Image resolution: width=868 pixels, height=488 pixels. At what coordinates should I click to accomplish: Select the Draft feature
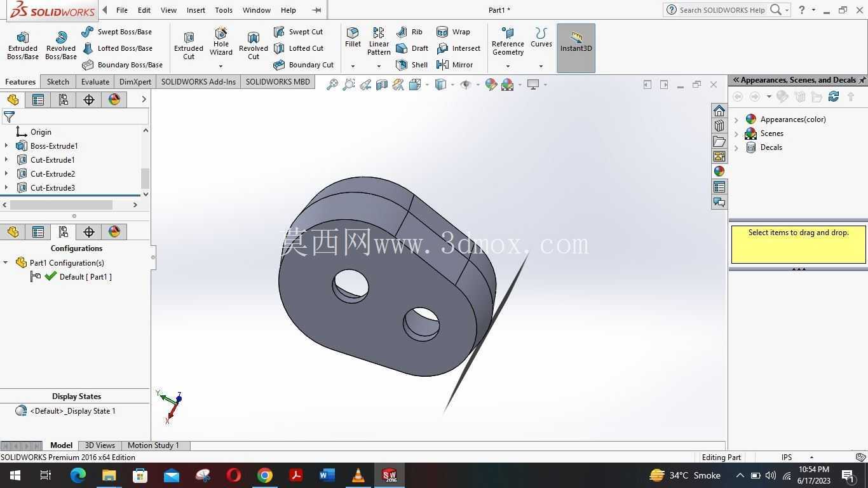pyautogui.click(x=412, y=48)
